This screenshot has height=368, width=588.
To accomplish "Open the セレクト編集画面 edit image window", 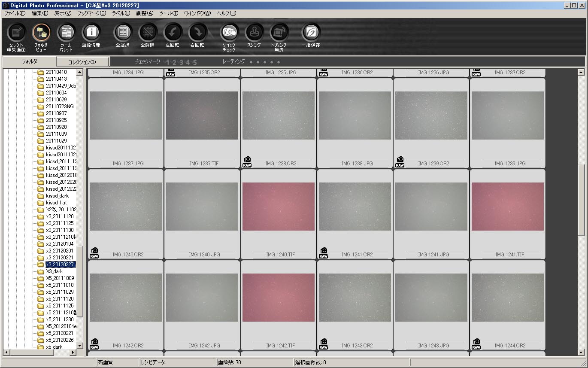I will pyautogui.click(x=17, y=37).
